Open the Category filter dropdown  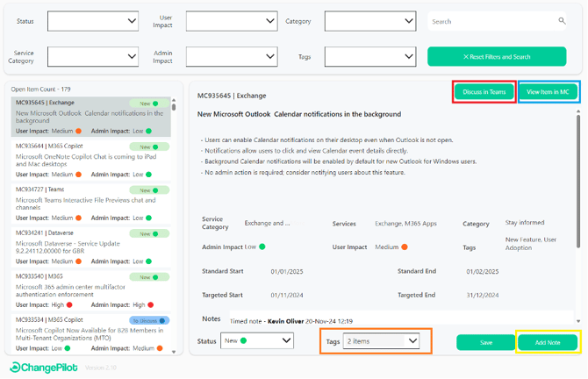(370, 21)
